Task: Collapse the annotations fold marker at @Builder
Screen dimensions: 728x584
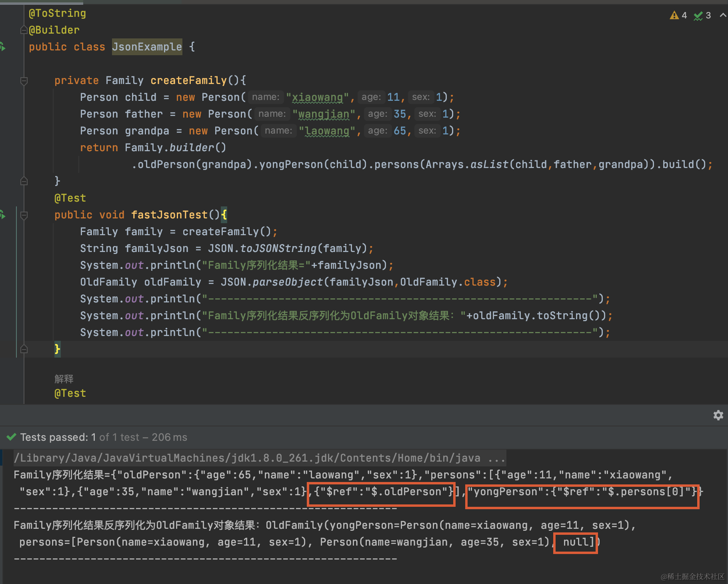Action: point(24,30)
